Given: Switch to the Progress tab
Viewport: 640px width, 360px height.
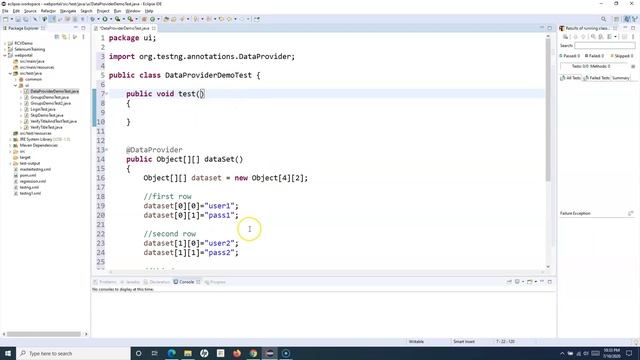Looking at the screenshot, I should point(215,282).
